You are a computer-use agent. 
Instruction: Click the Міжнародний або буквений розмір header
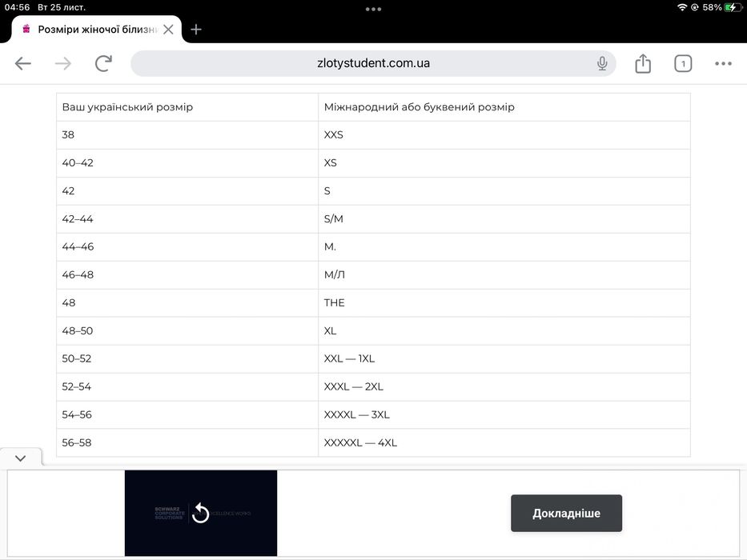[x=504, y=107]
